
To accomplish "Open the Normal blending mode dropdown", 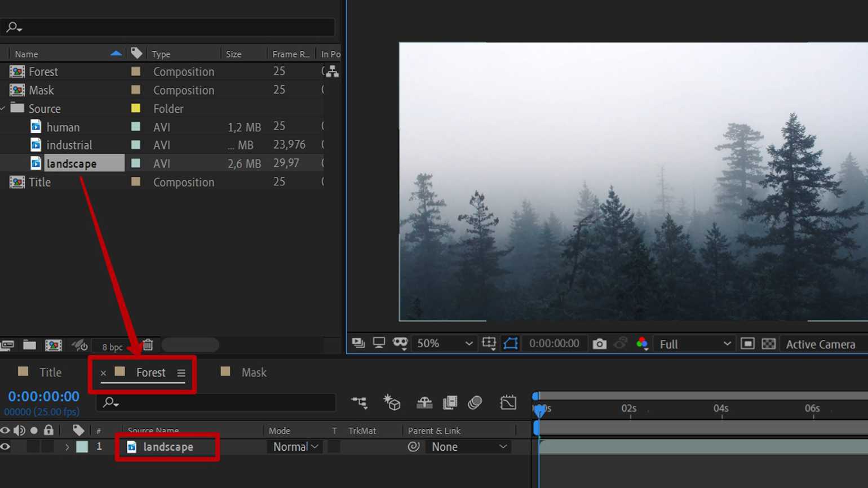I will point(295,447).
